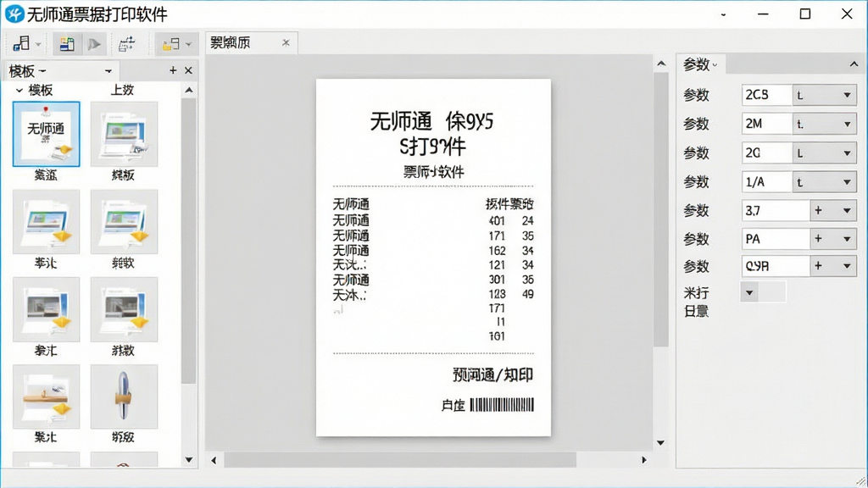Collapse the 模板 tree group
868x488 pixels.
[19, 90]
